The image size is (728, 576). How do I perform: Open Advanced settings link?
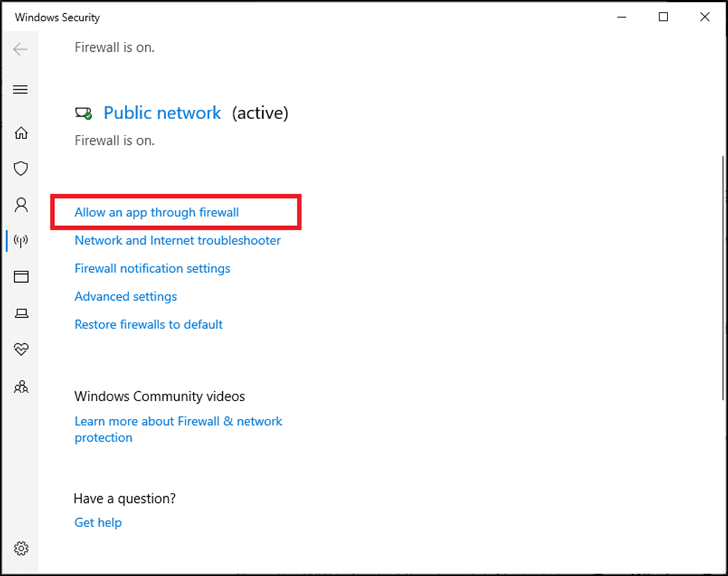point(126,297)
